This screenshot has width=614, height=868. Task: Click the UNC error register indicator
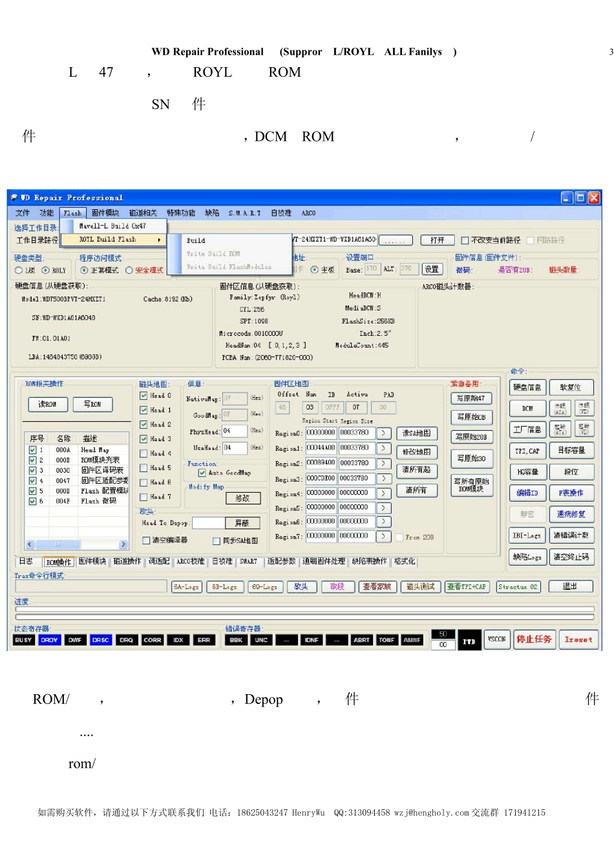(x=261, y=640)
